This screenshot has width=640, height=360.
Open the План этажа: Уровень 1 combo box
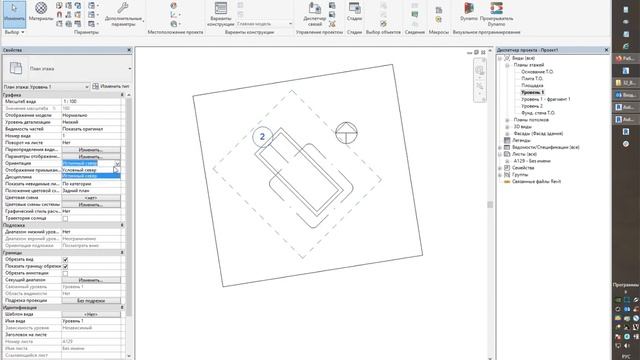point(46,87)
